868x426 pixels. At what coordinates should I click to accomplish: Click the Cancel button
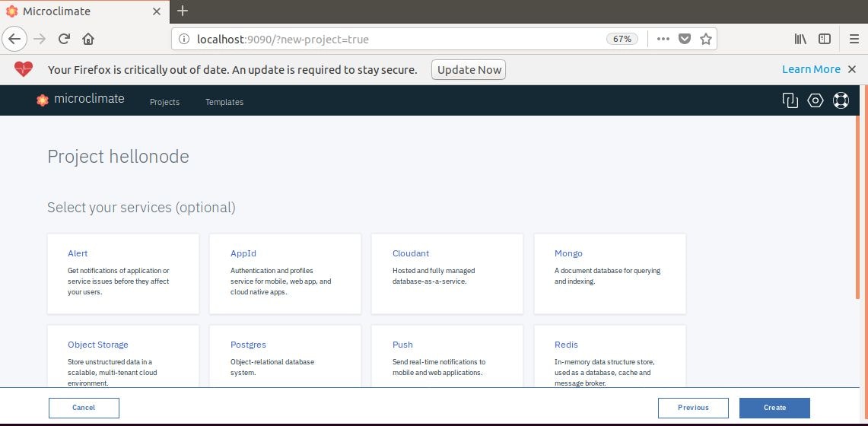pos(84,408)
